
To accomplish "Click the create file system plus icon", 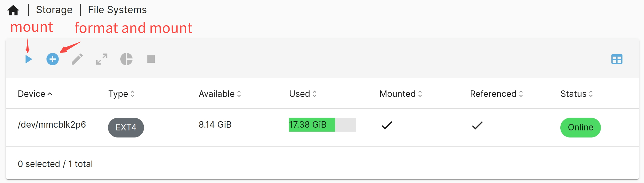I will point(53,59).
